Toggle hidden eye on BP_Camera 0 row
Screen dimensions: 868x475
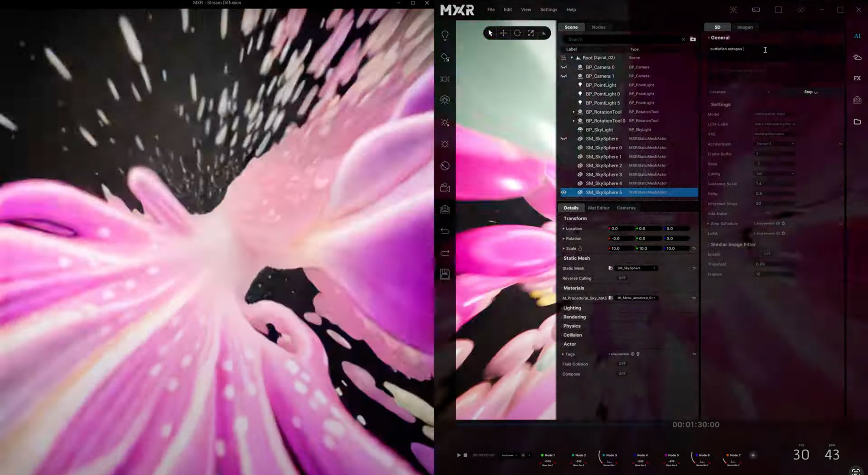pyautogui.click(x=564, y=67)
